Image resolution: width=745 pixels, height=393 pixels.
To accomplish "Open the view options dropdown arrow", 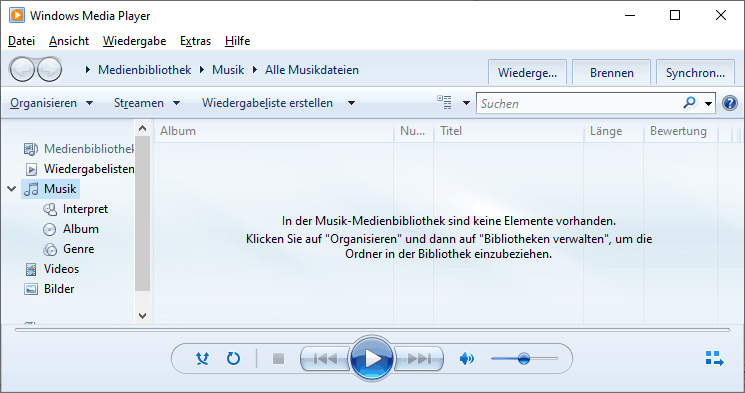I will coord(466,103).
